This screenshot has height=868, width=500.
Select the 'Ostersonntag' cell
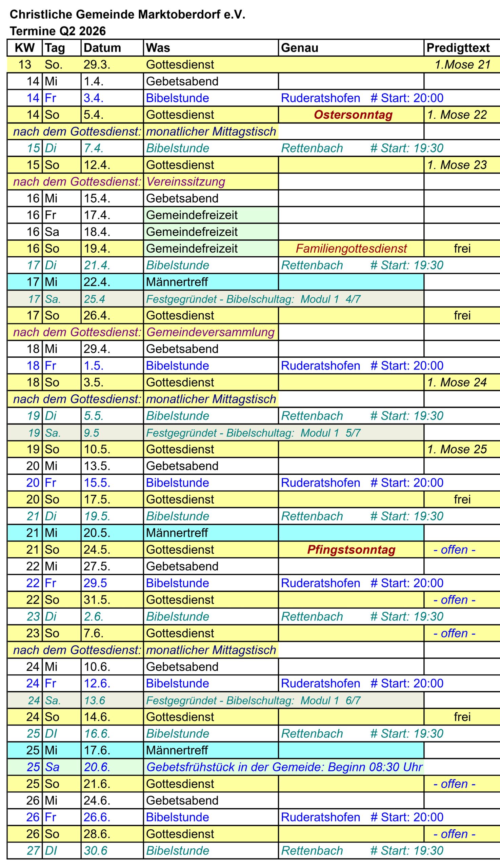pos(353,115)
